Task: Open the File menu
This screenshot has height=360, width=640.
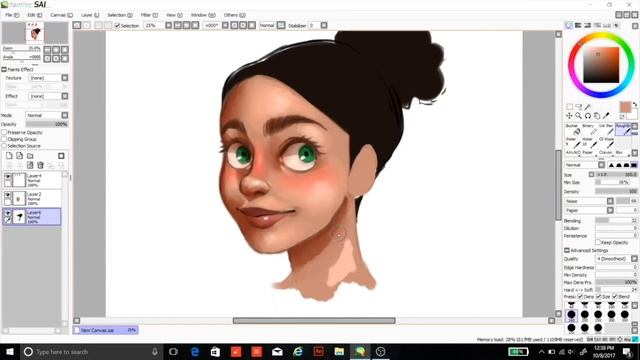Action: pos(12,15)
